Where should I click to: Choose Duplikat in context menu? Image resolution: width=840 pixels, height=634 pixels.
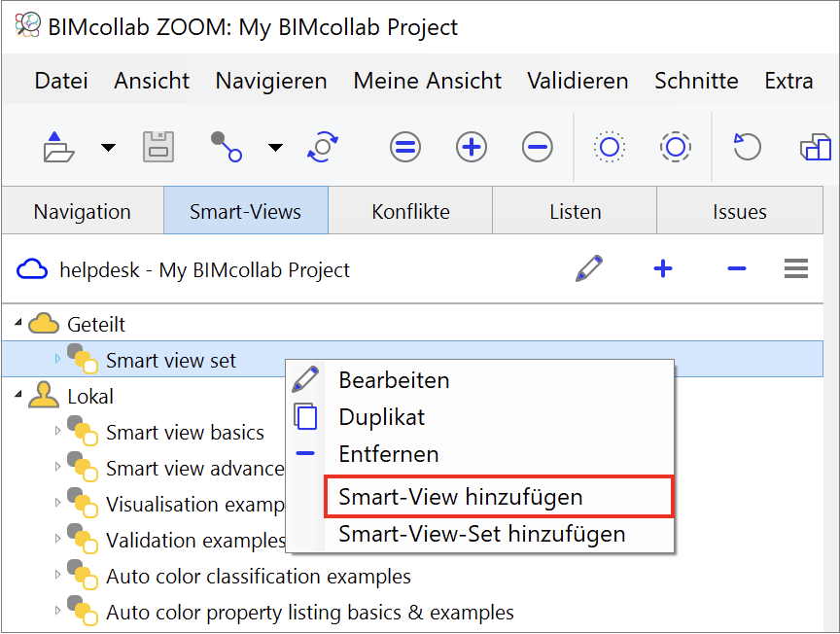(479, 417)
